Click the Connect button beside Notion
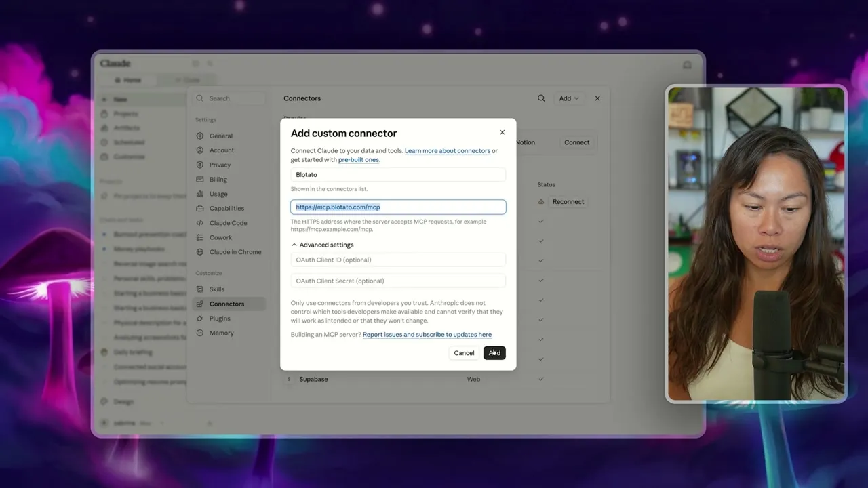Image resolution: width=868 pixels, height=488 pixels. tap(577, 142)
